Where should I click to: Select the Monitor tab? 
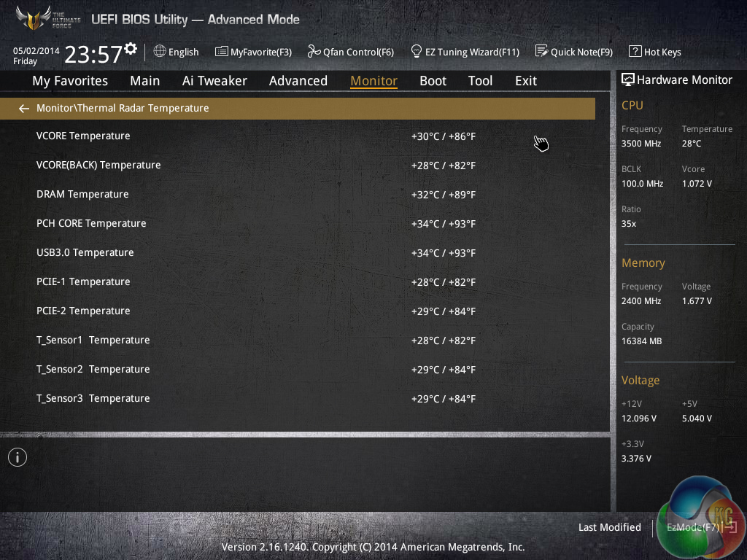click(x=373, y=81)
